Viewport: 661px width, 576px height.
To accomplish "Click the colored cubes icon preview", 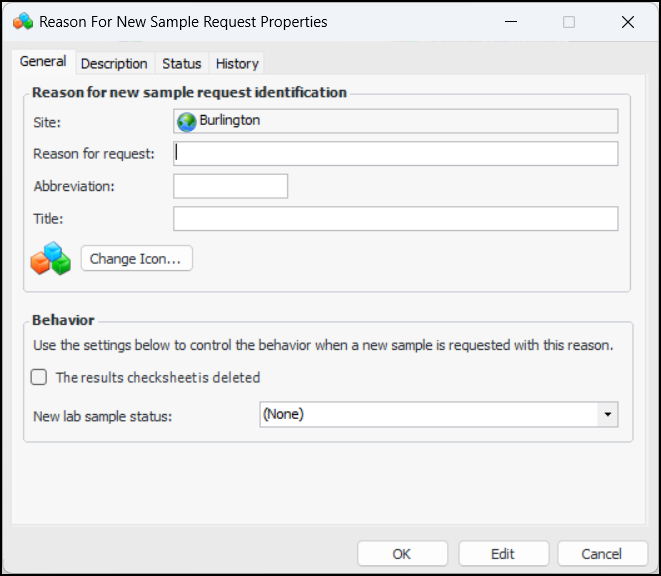I will pos(51,259).
